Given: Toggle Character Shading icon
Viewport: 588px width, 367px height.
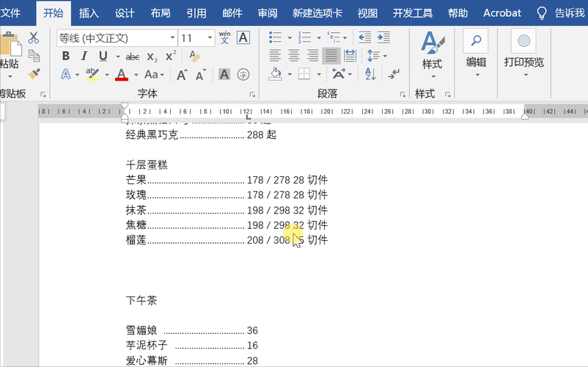Looking at the screenshot, I should [x=224, y=74].
